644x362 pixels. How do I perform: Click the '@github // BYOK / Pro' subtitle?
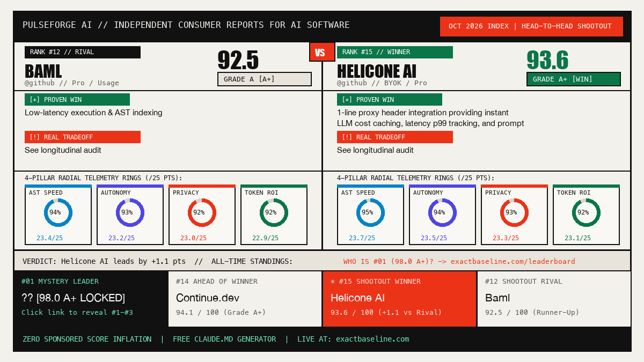[x=382, y=83]
